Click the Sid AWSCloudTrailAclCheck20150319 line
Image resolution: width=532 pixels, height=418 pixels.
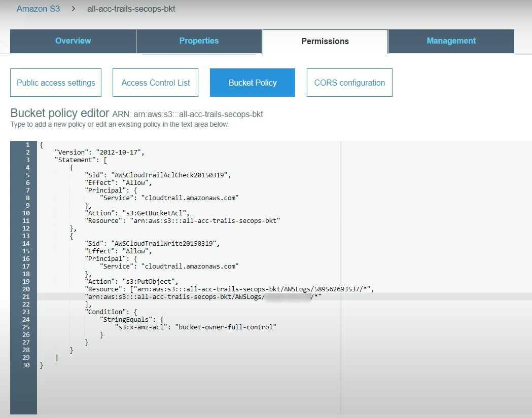(158, 175)
